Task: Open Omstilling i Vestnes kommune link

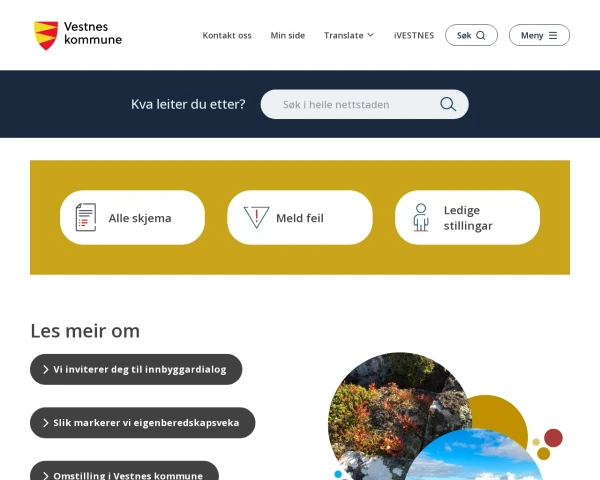Action: tap(124, 472)
